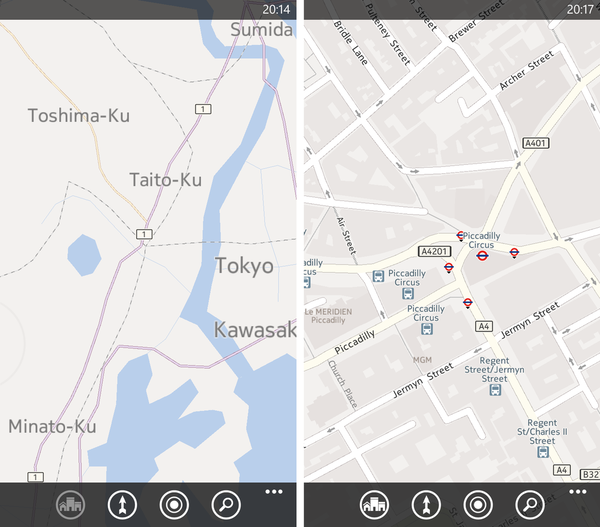Expand three-dots more menu on London map
This screenshot has height=527, width=600.
pos(578,492)
